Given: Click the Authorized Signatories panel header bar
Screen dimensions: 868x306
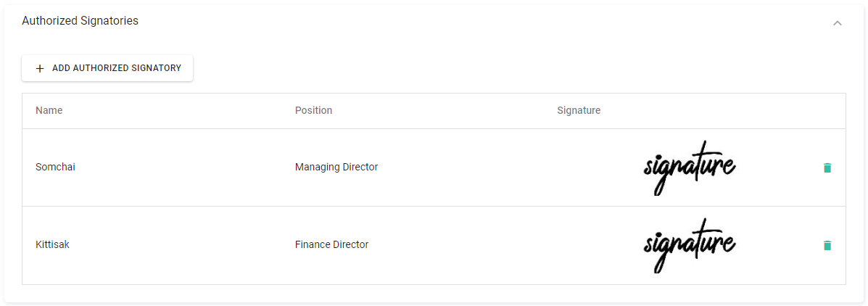Looking at the screenshot, I should pos(435,21).
